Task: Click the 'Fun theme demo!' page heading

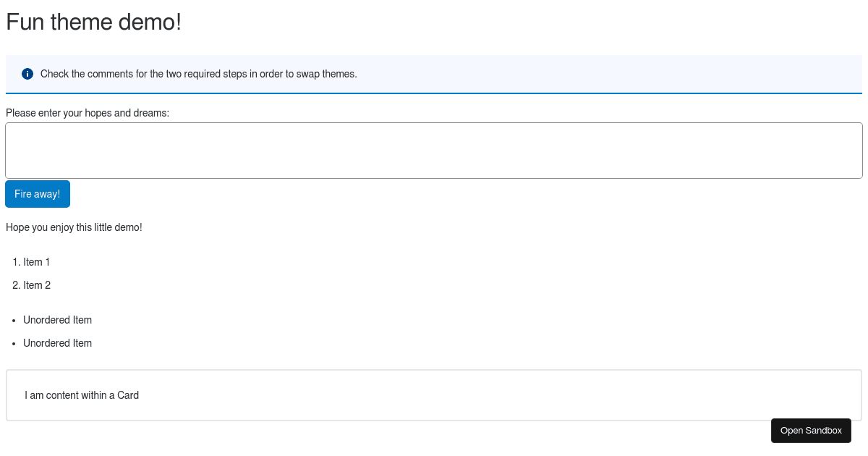Action: click(x=93, y=22)
